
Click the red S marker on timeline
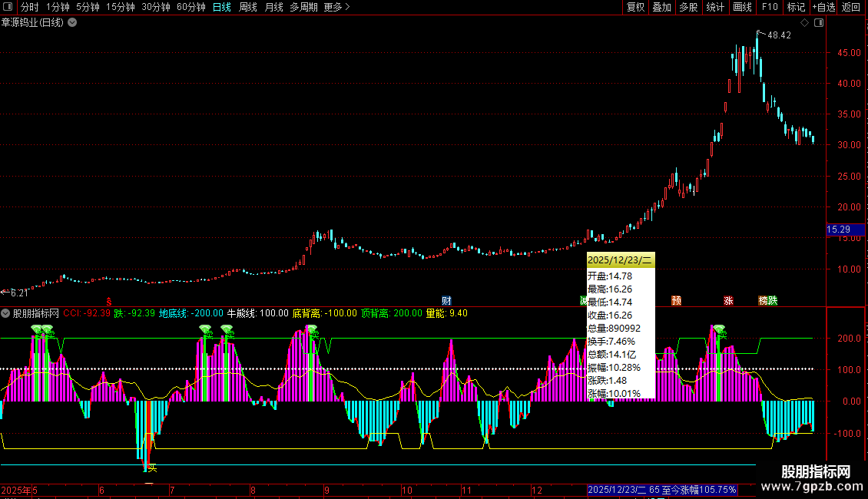point(109,302)
